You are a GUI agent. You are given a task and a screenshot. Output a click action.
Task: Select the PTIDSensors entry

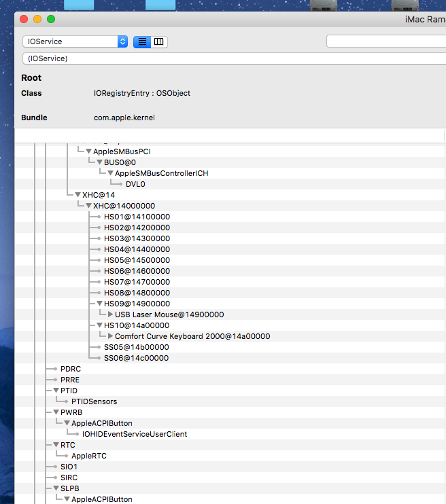94,401
